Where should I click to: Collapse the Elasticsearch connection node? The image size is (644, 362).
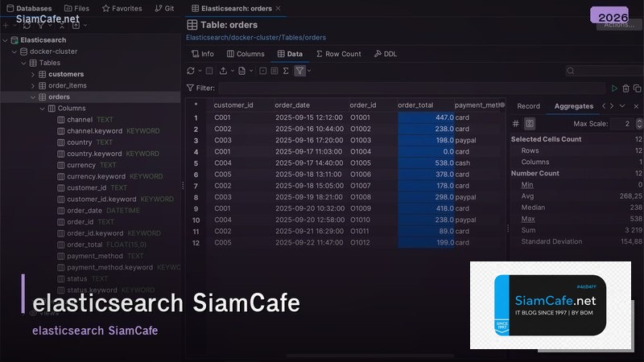(6, 40)
